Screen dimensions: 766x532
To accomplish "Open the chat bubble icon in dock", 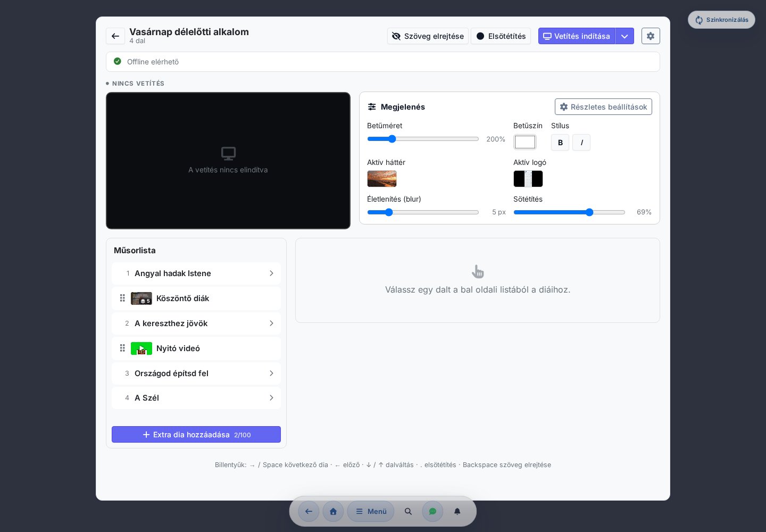I will coord(432,511).
